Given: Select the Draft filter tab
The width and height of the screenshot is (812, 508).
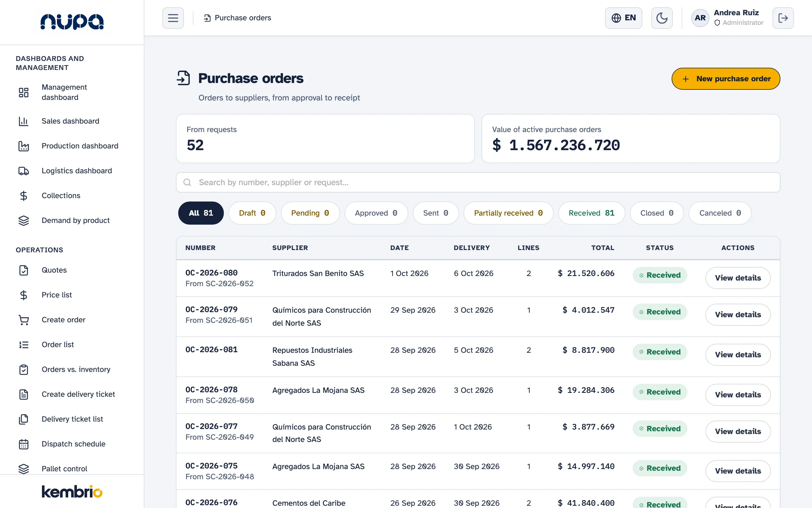Looking at the screenshot, I should click(x=252, y=213).
